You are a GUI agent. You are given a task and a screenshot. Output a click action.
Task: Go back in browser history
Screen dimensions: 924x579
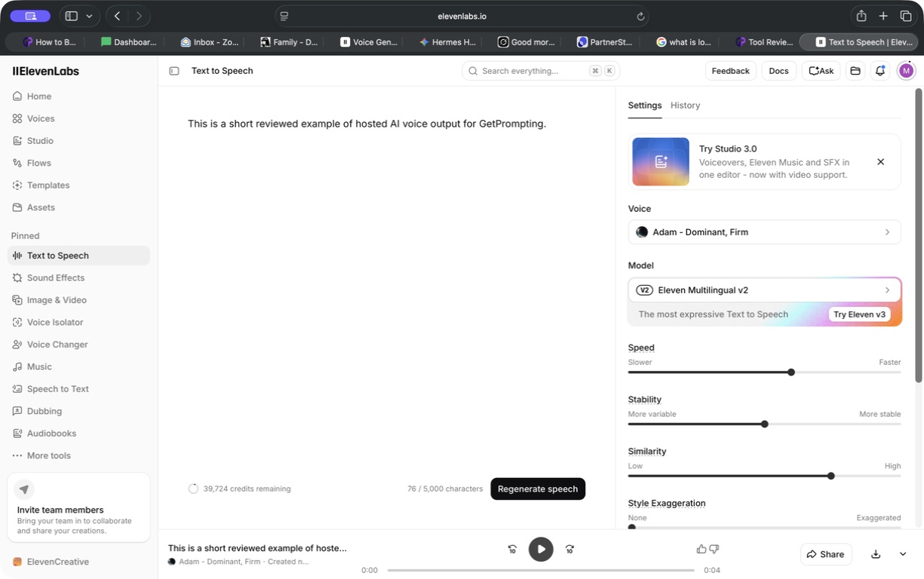click(x=117, y=16)
